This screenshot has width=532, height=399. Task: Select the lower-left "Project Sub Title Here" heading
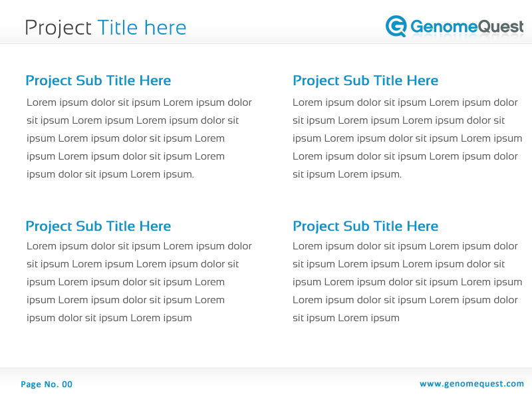[x=98, y=226]
